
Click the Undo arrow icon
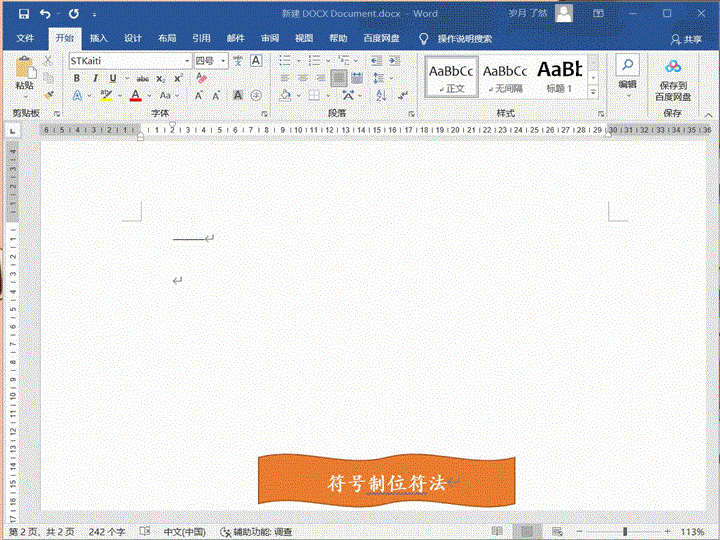point(45,14)
